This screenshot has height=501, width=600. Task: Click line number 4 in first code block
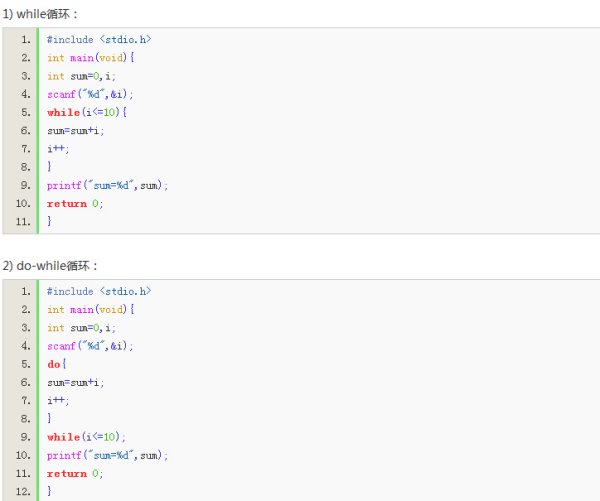coord(26,94)
